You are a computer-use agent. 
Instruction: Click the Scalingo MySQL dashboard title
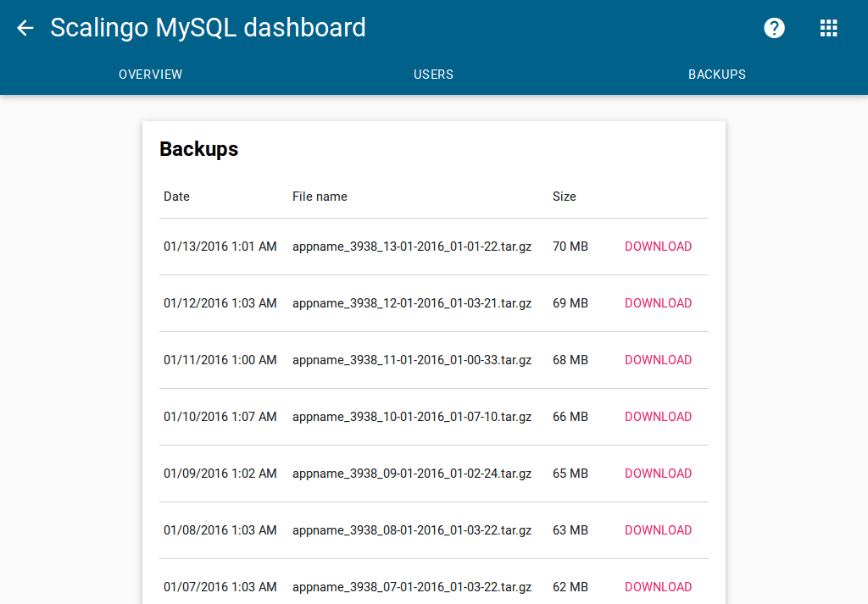pyautogui.click(x=209, y=27)
